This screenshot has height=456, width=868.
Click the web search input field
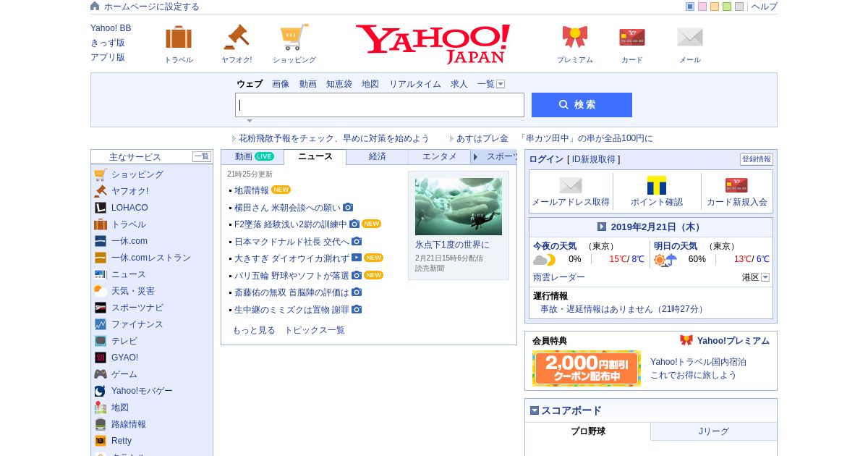380,105
